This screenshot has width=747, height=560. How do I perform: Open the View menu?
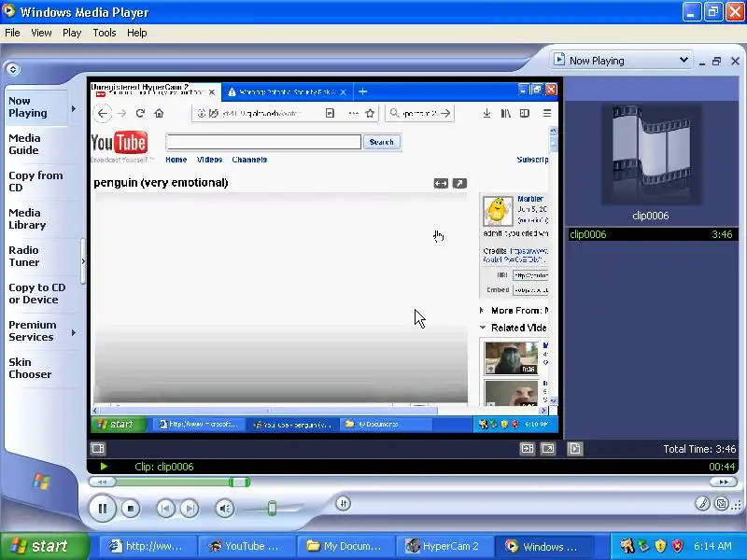click(41, 33)
